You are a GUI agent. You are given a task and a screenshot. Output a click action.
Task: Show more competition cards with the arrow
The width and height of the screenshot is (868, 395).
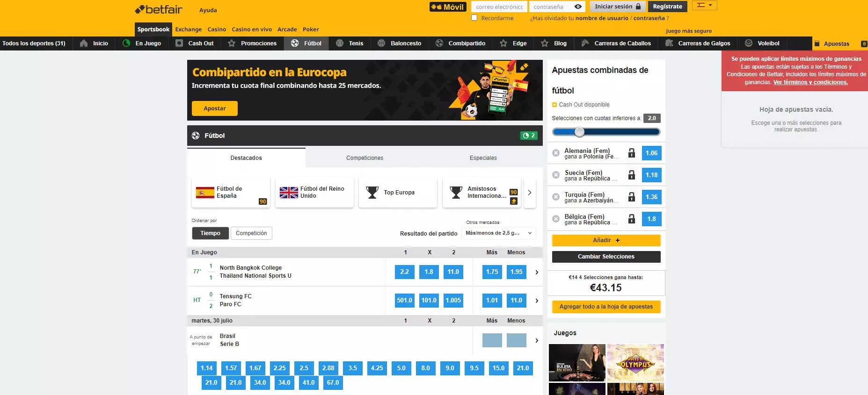(x=530, y=193)
